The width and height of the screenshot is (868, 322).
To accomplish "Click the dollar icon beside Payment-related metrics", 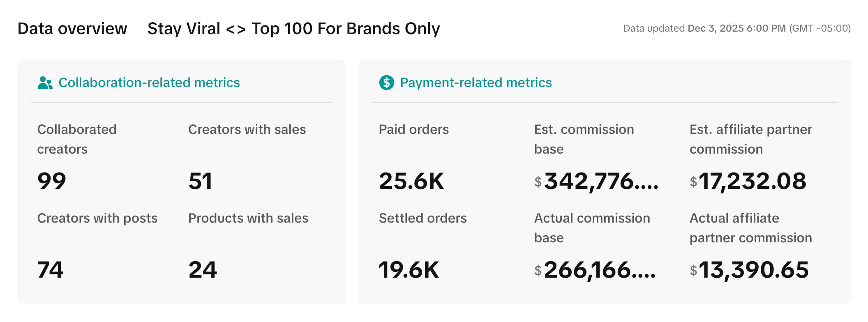I will pyautogui.click(x=386, y=83).
